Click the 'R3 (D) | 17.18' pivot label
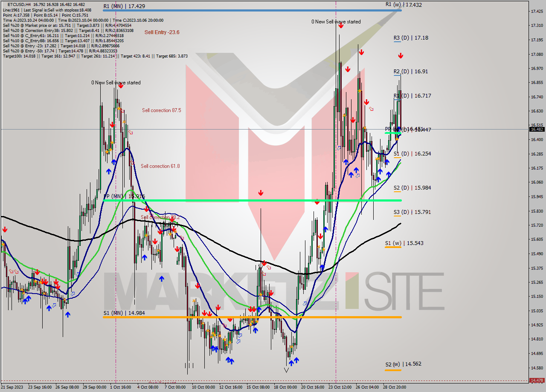 pos(411,38)
